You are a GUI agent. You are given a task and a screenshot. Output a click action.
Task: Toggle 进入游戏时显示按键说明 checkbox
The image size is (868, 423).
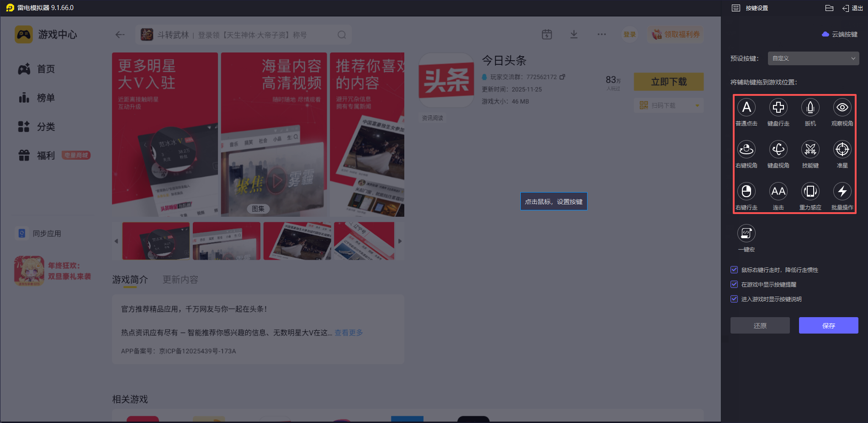coord(734,299)
